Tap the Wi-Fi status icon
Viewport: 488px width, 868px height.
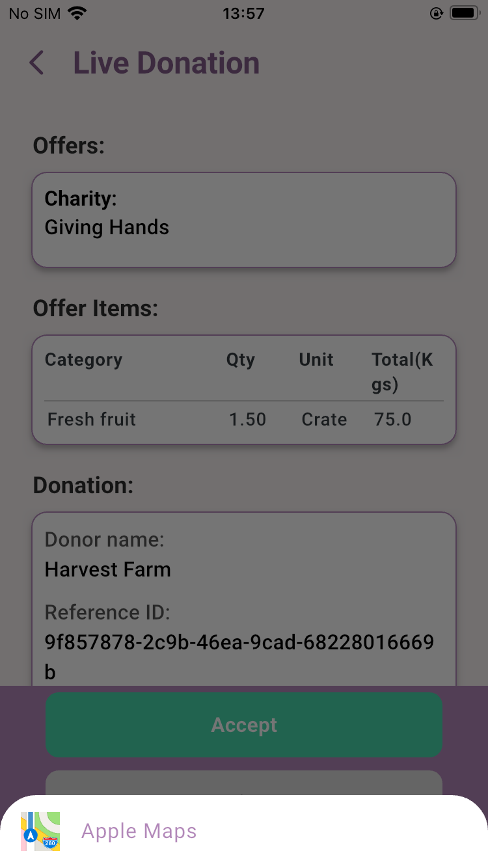click(77, 13)
